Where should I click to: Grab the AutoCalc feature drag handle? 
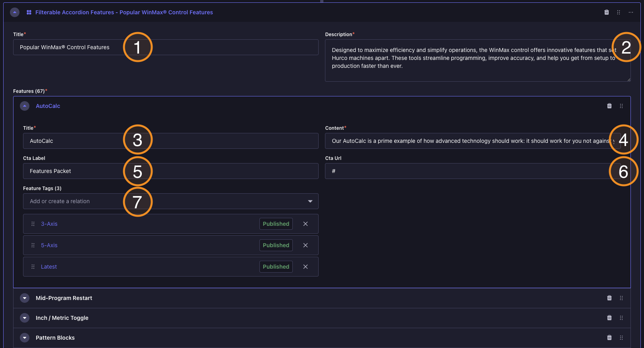tap(621, 106)
